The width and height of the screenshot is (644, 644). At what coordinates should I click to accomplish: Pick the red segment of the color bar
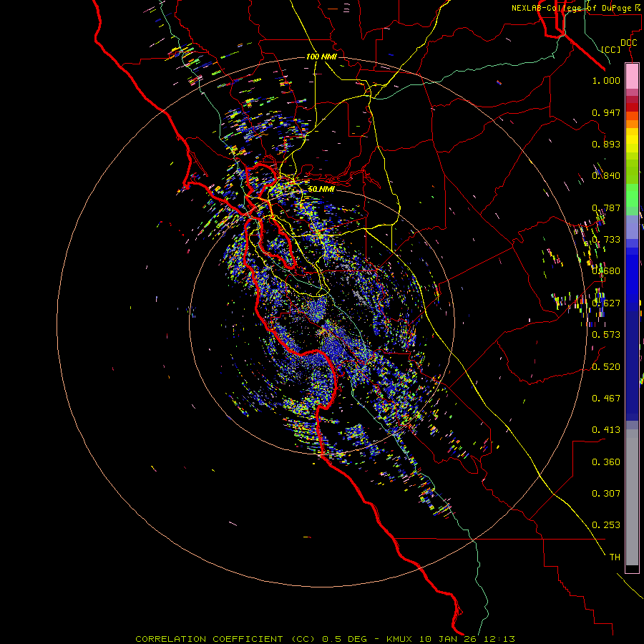tap(632, 107)
